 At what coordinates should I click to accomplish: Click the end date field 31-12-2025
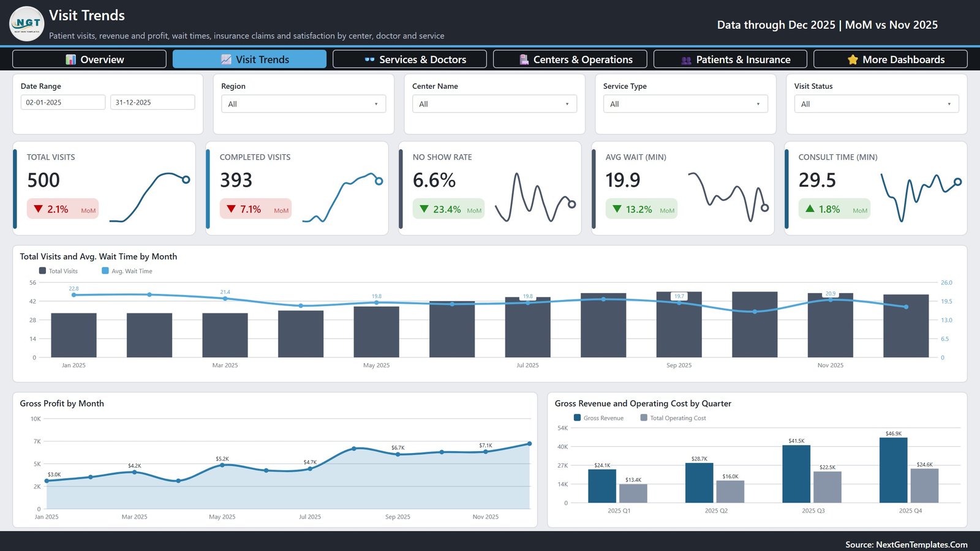pos(153,102)
